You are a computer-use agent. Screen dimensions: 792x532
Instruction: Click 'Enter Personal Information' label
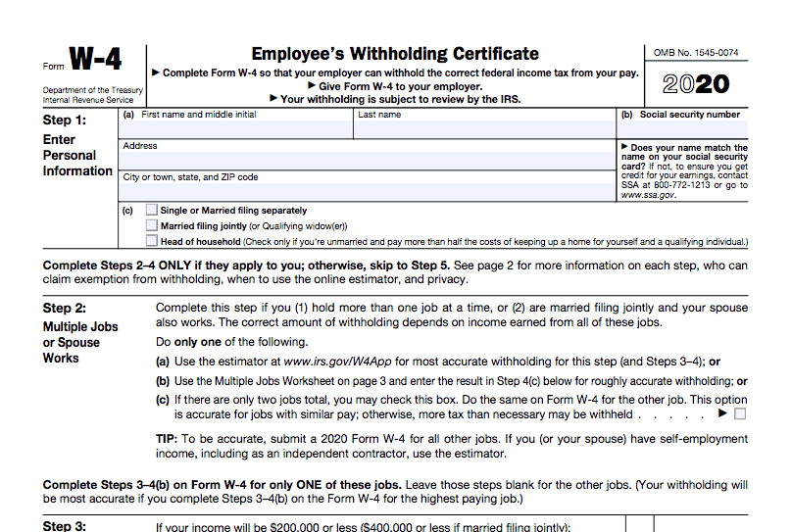click(77, 155)
